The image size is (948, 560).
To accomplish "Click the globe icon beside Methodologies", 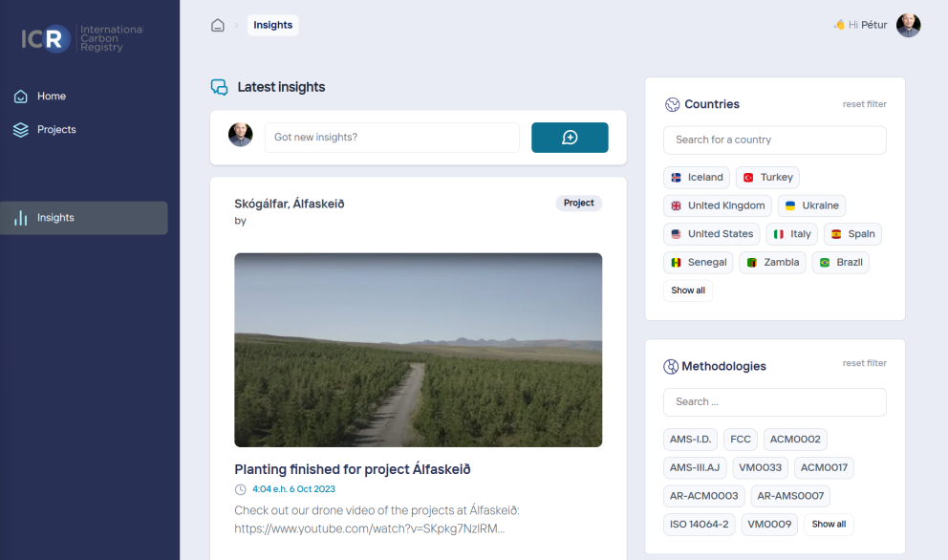I will click(x=671, y=366).
